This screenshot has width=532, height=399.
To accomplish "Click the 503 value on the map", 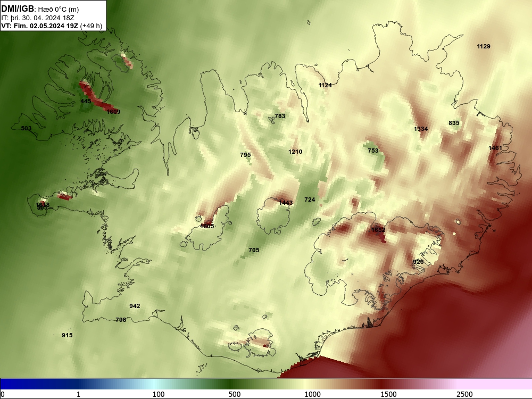I will (x=26, y=128).
